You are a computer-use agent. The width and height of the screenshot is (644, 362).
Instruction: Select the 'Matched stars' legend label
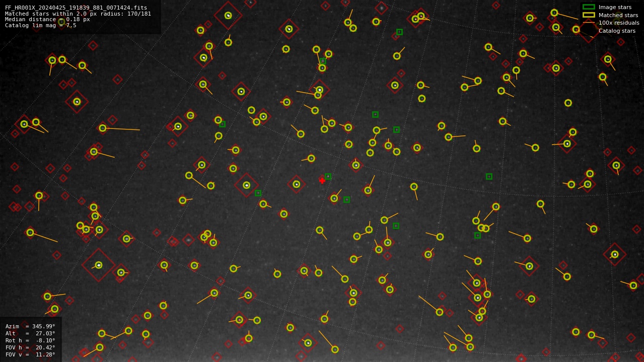(x=618, y=15)
